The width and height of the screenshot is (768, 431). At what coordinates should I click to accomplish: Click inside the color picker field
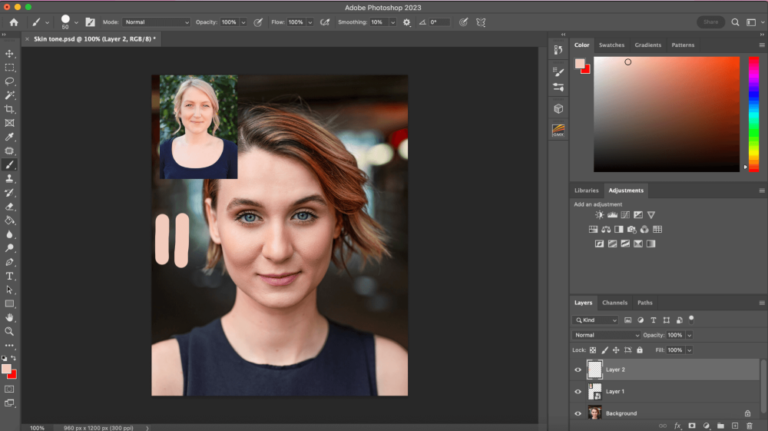click(x=667, y=114)
